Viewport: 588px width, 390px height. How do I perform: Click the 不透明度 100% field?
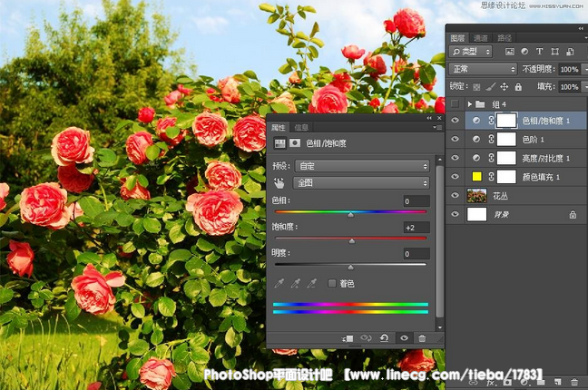point(569,69)
